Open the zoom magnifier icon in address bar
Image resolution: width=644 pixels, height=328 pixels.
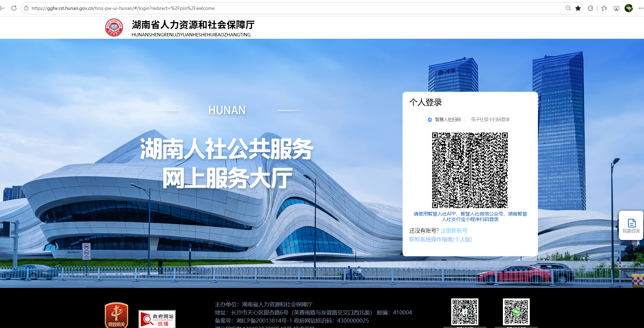(568, 8)
